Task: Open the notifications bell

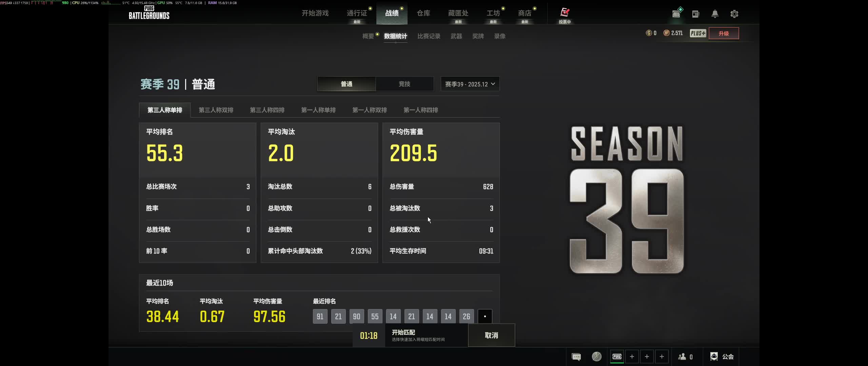Action: (715, 14)
